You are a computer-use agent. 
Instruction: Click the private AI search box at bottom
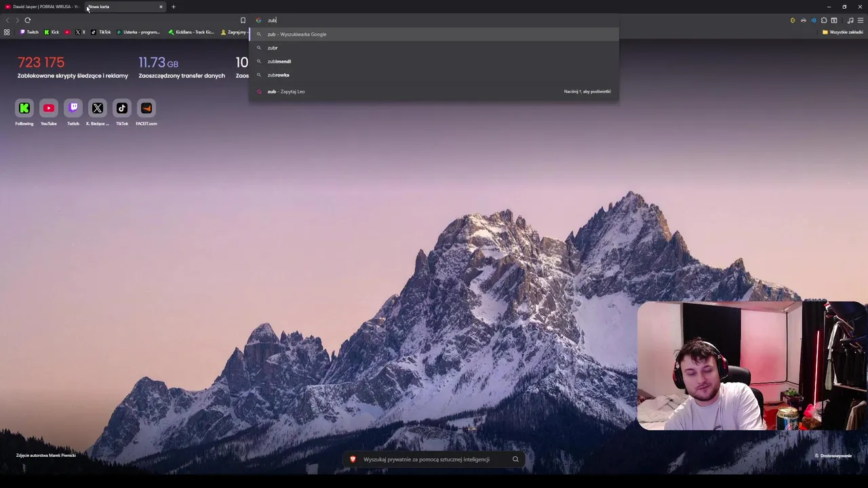[434, 460]
